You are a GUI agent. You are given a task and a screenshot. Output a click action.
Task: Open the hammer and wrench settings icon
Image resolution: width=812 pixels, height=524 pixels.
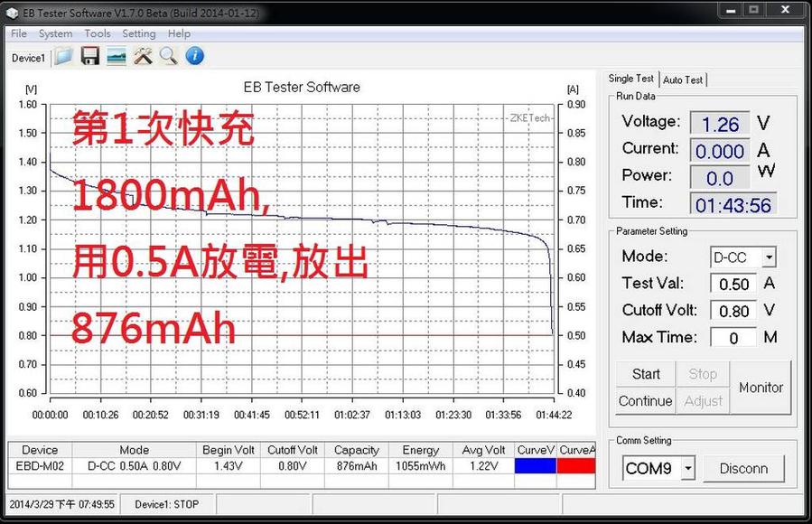pos(143,57)
